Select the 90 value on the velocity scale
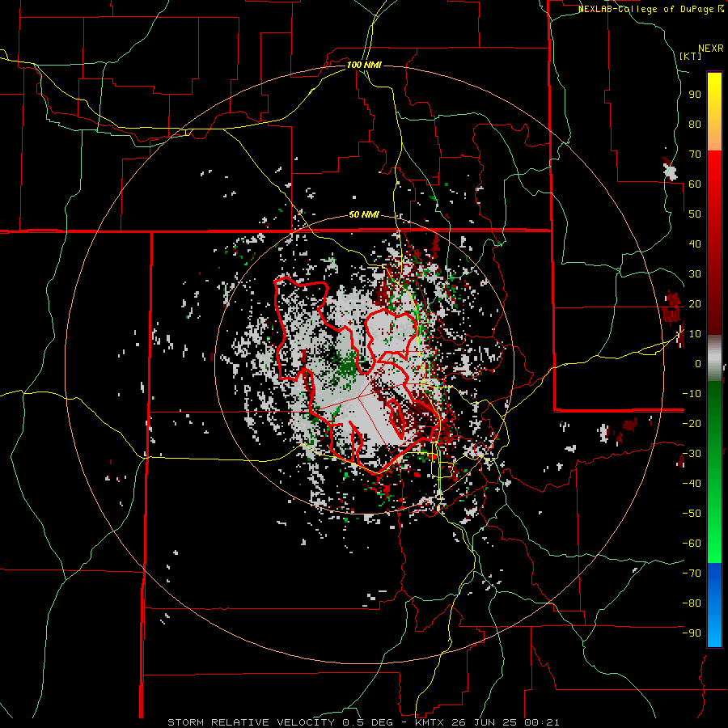The height and width of the screenshot is (728, 728). click(695, 95)
